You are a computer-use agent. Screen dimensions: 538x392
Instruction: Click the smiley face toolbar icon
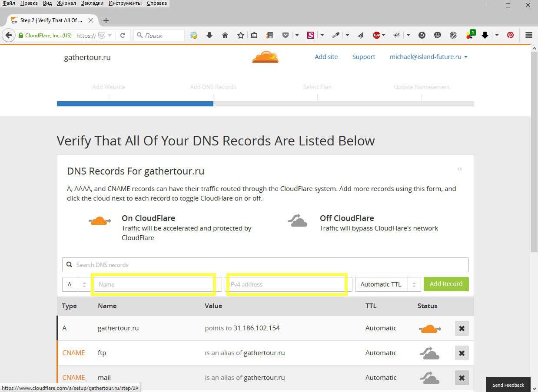[x=438, y=36]
